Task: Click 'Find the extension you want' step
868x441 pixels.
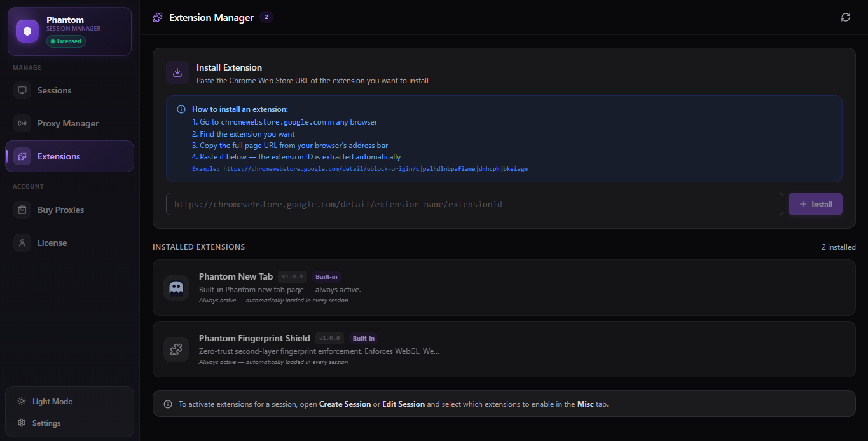Action: (244, 134)
